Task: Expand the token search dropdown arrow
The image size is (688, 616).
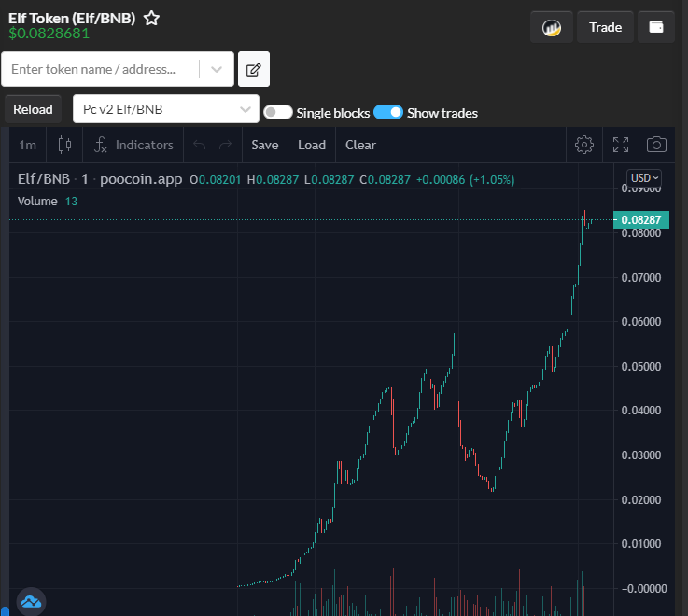Action: (217, 69)
